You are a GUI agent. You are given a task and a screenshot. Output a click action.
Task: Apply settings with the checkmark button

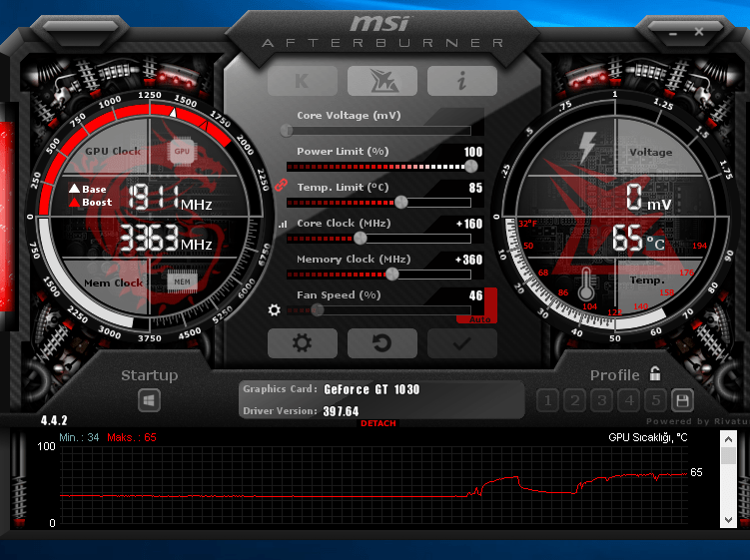point(462,342)
